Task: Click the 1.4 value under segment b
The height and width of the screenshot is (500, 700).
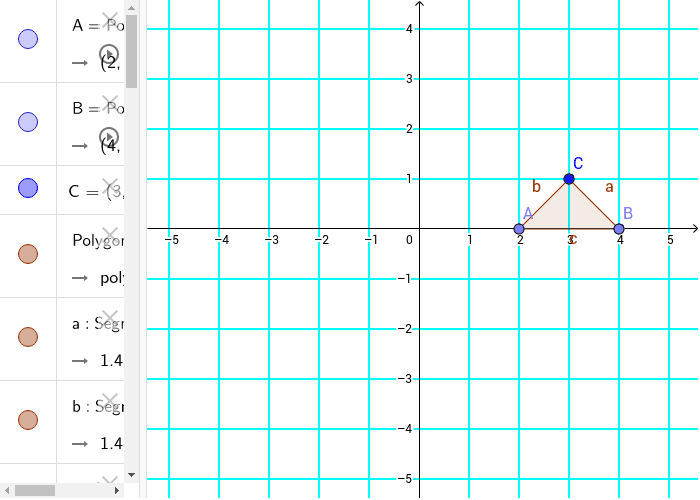Action: pyautogui.click(x=112, y=444)
